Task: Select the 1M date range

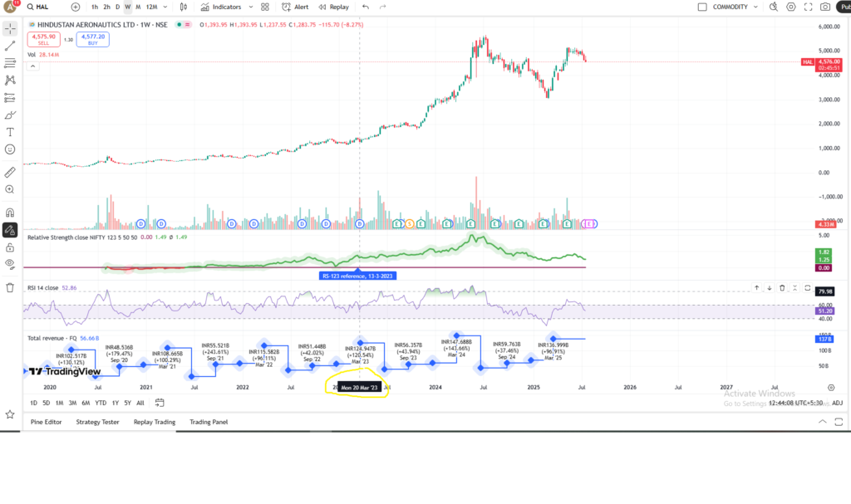Action: point(59,403)
